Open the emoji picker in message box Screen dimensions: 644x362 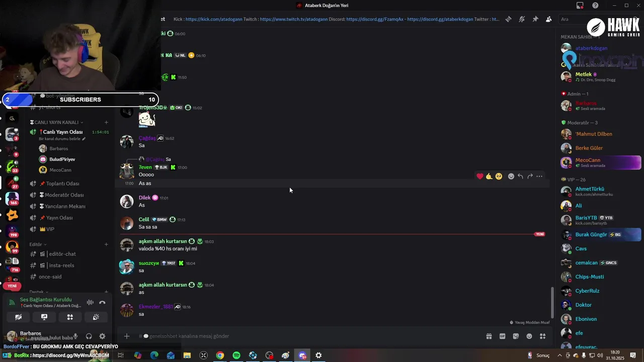[529, 336]
